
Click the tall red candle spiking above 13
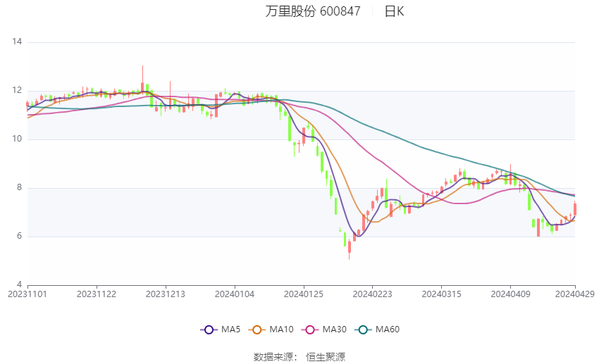tap(142, 80)
